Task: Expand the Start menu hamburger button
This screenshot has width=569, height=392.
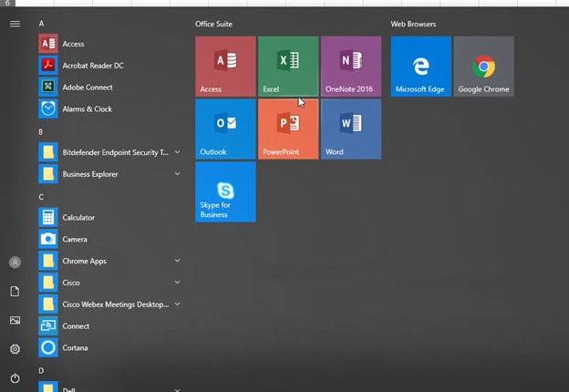Action: point(15,24)
